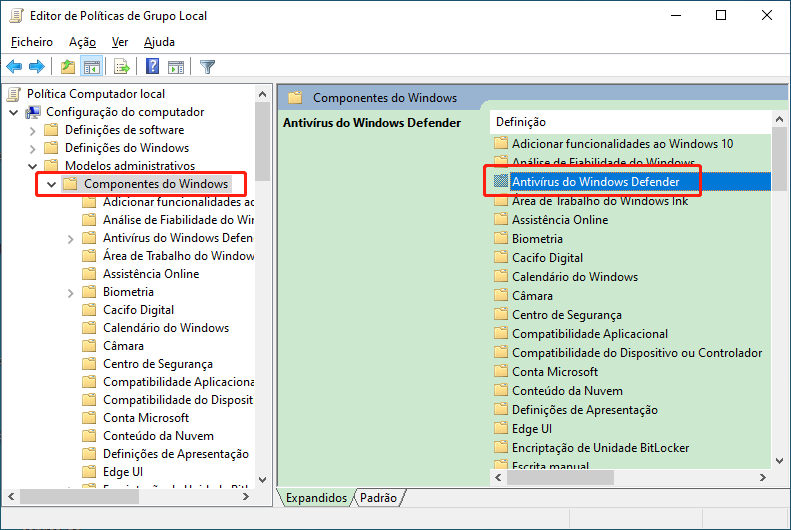The image size is (791, 530).
Task: Click right list horizontal scroll right arrow
Action: pyautogui.click(x=763, y=477)
